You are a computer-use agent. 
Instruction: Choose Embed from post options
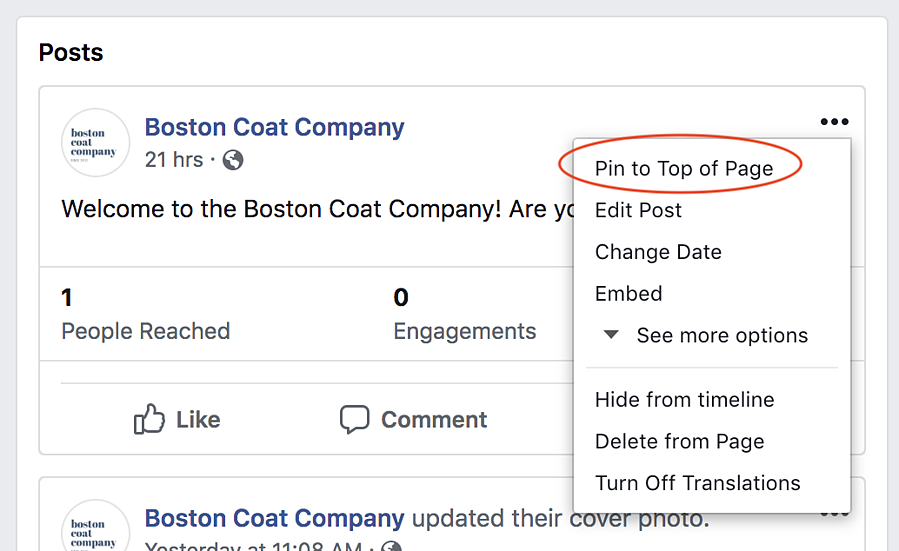pos(628,293)
